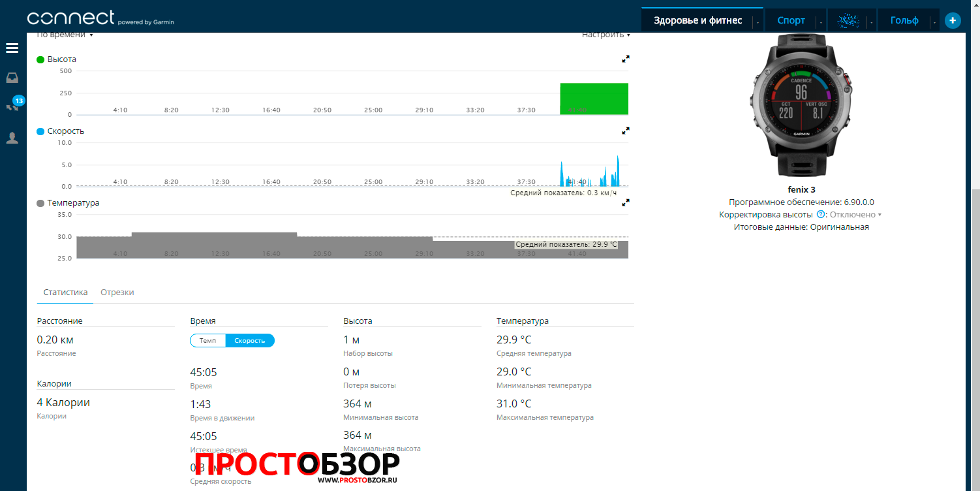The height and width of the screenshot is (491, 980).
Task: Click the plus button to add a tab
Action: pyautogui.click(x=953, y=20)
